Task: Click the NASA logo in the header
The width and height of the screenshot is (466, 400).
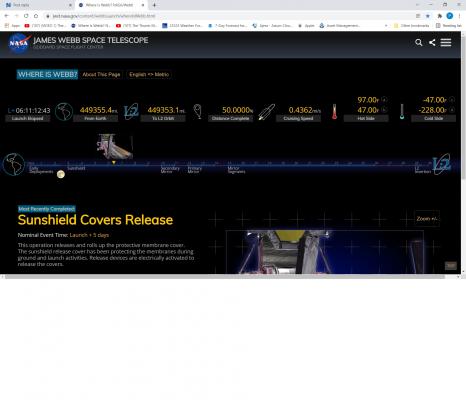Action: (19, 43)
